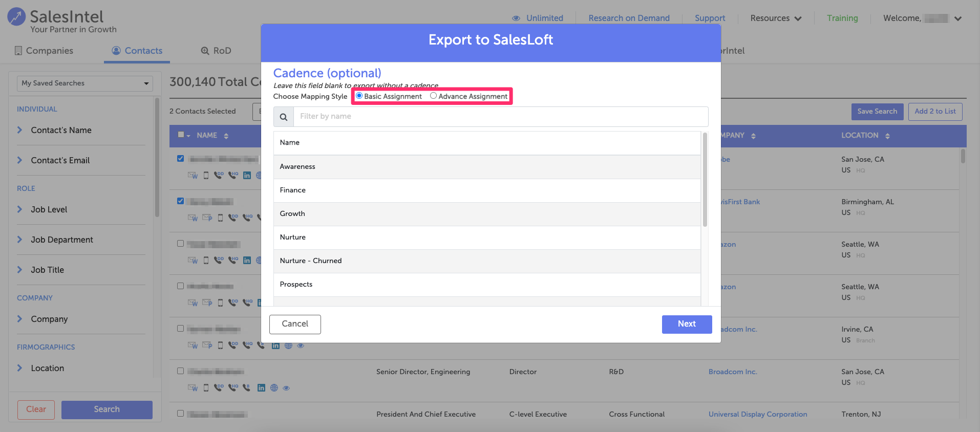Click eye icon in Senior Director, Engineering row

point(286,388)
